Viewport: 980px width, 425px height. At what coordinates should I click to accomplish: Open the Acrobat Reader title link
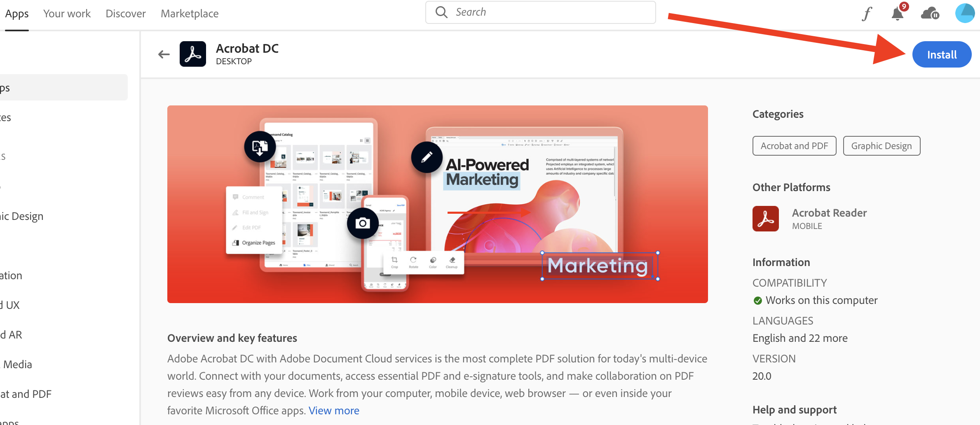pos(829,213)
